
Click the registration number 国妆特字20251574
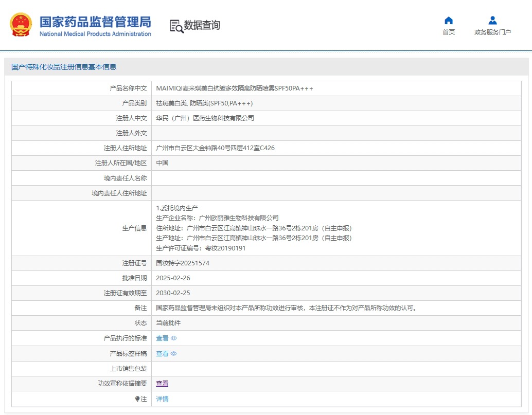[x=183, y=263]
